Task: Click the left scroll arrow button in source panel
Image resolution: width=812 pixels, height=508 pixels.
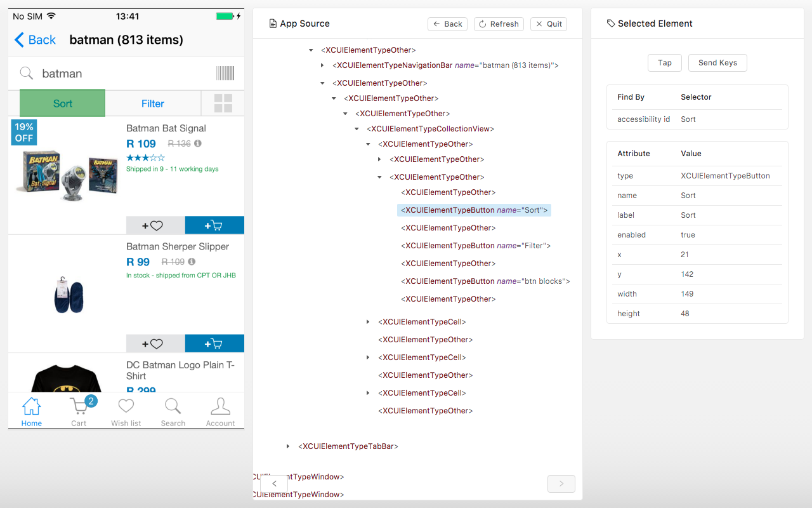Action: click(274, 484)
